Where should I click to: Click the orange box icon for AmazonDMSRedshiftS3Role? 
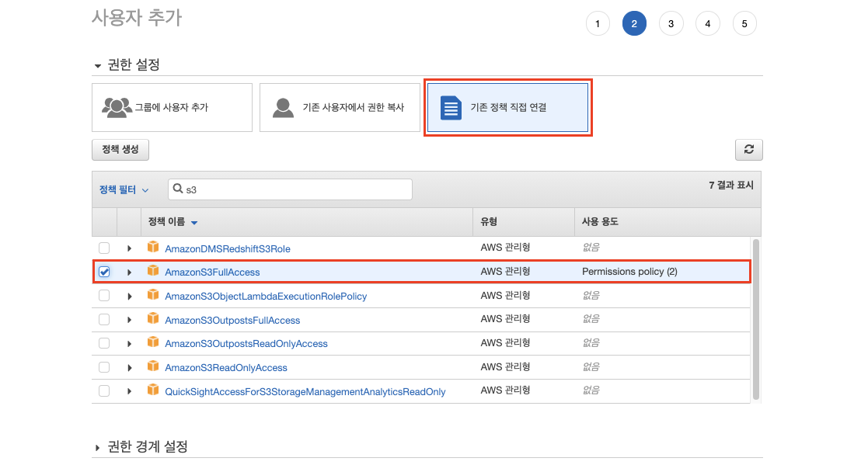point(153,248)
